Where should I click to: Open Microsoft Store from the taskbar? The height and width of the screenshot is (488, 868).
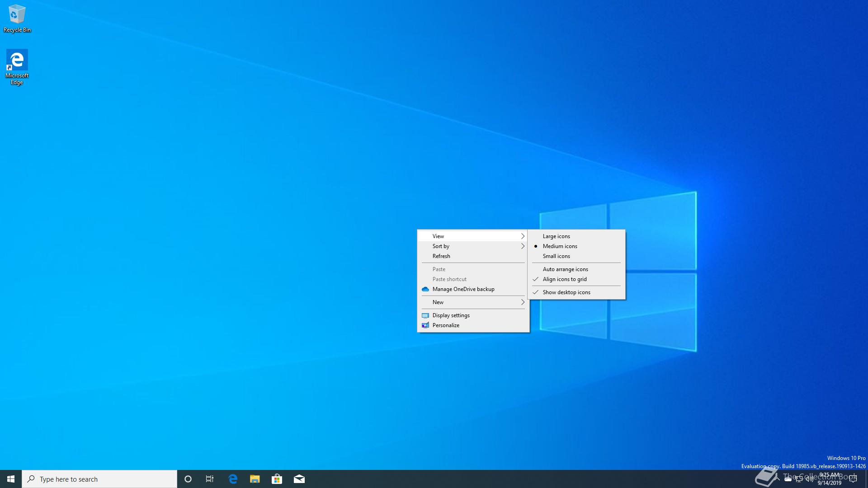[277, 479]
